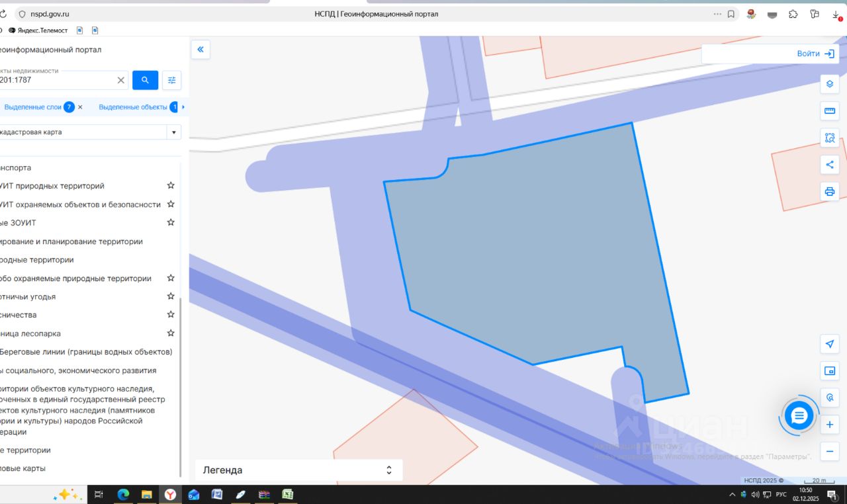This screenshot has width=847, height=504.
Task: Star the Граница лесопарка layer
Action: 171,333
